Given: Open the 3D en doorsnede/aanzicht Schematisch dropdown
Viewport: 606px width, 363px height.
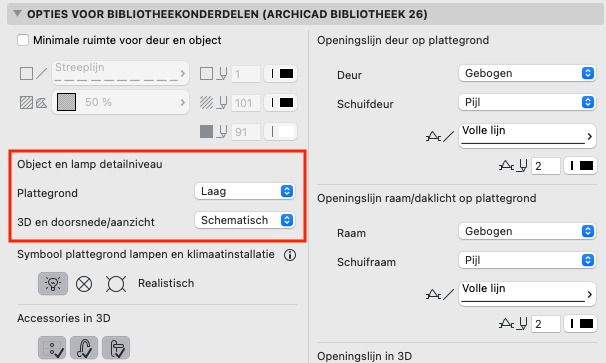Looking at the screenshot, I should point(245,220).
